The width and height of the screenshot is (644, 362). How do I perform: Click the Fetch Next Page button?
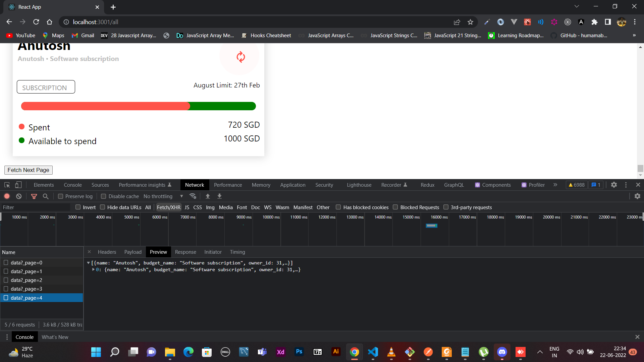click(28, 170)
